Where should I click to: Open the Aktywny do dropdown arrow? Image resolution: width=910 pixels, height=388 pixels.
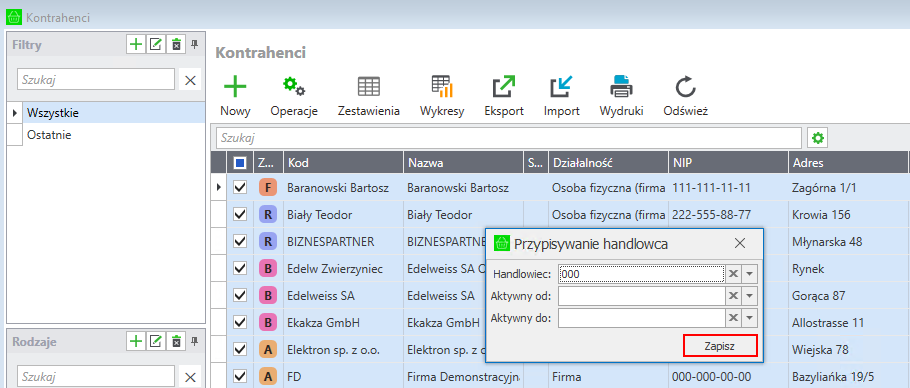(750, 318)
